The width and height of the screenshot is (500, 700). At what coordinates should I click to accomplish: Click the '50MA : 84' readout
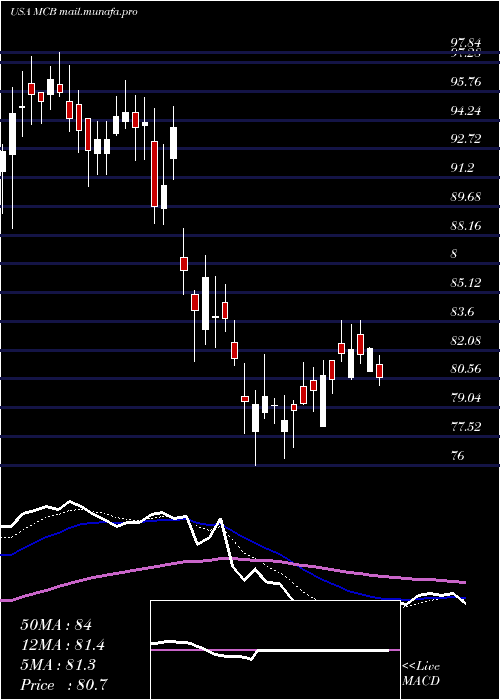[56, 625]
